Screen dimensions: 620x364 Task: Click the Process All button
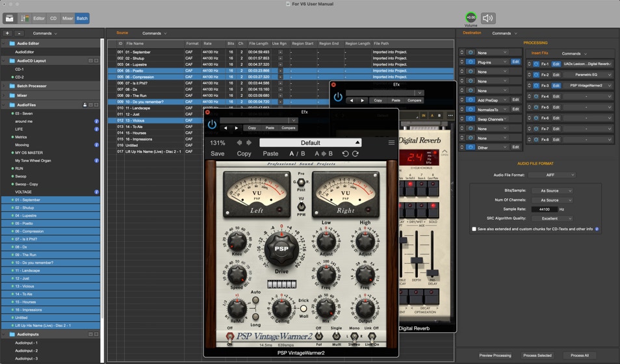(x=578, y=356)
